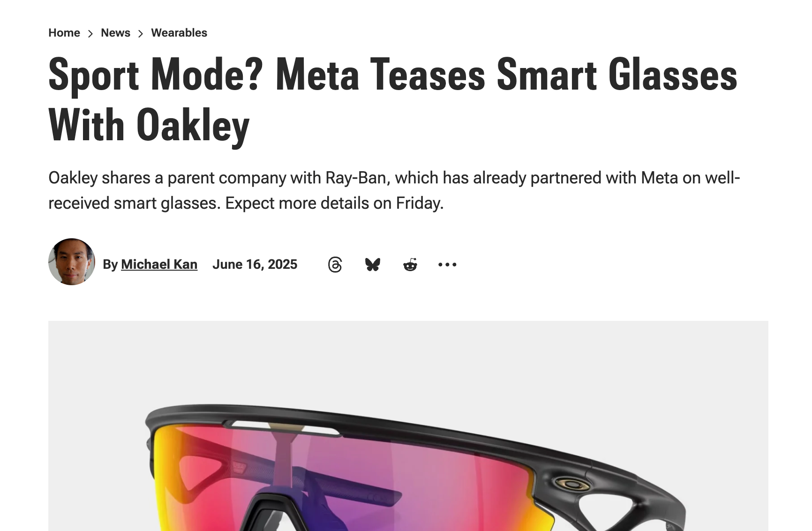The image size is (812, 531).
Task: Click the word "Oakley" in the headline
Action: click(x=193, y=126)
